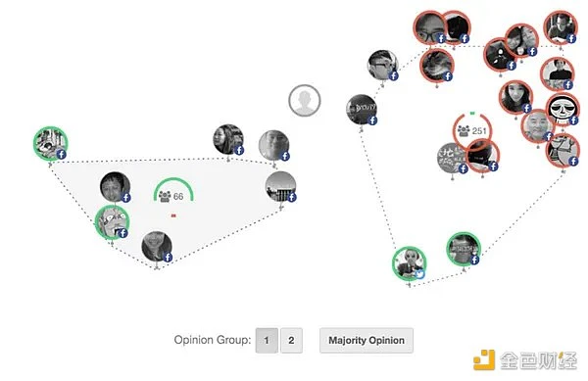Screen dimensions: 588x381
Task: Click the small green marker above the 251 count
Action: pyautogui.click(x=472, y=113)
